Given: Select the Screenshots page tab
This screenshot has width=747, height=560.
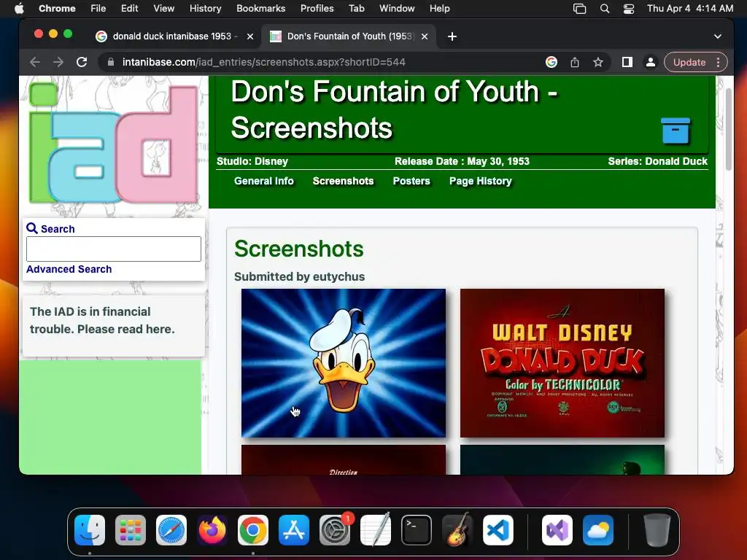Looking at the screenshot, I should 343,181.
